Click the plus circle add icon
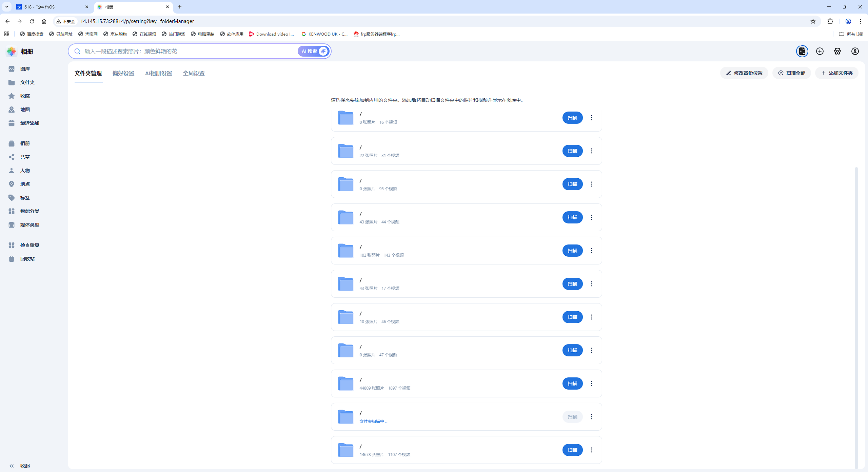 pos(820,51)
